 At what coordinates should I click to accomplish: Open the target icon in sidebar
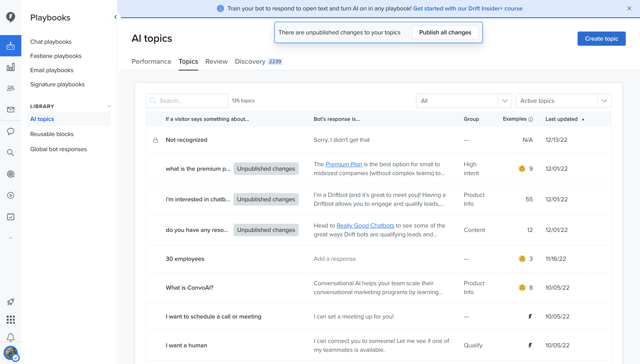10,174
